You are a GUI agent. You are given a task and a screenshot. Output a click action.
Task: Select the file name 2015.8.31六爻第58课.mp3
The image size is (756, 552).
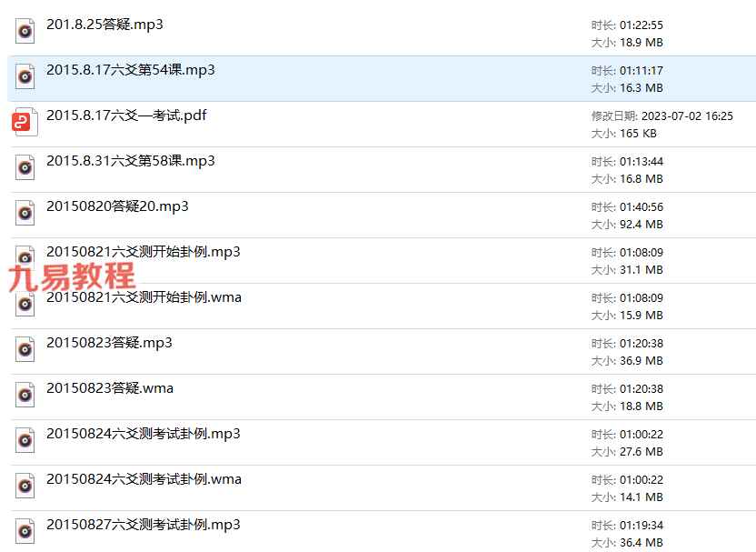(131, 161)
